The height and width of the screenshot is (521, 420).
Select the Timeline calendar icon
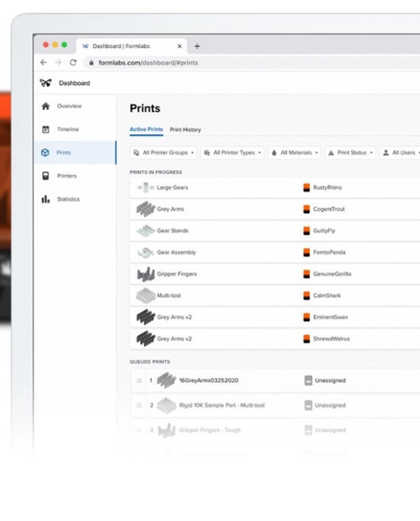[x=46, y=129]
